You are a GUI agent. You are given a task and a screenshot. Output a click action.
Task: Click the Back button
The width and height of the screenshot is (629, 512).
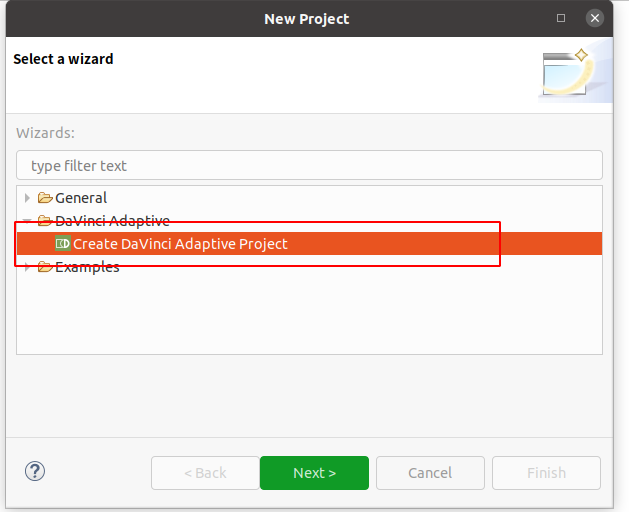coord(205,473)
